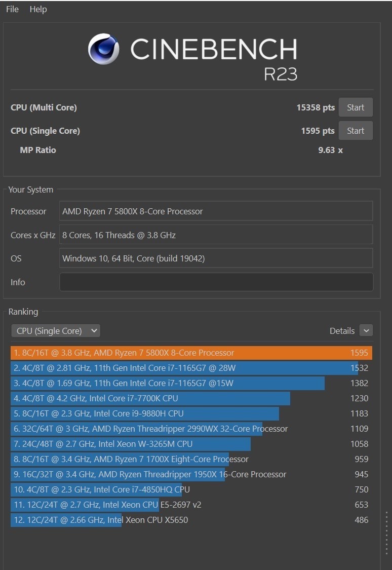Open the CPU (Single Core) ranking dropdown
392x570 pixels.
pyautogui.click(x=56, y=331)
